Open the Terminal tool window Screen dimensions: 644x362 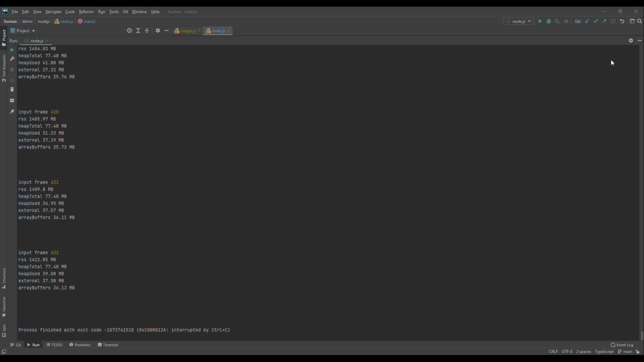108,345
